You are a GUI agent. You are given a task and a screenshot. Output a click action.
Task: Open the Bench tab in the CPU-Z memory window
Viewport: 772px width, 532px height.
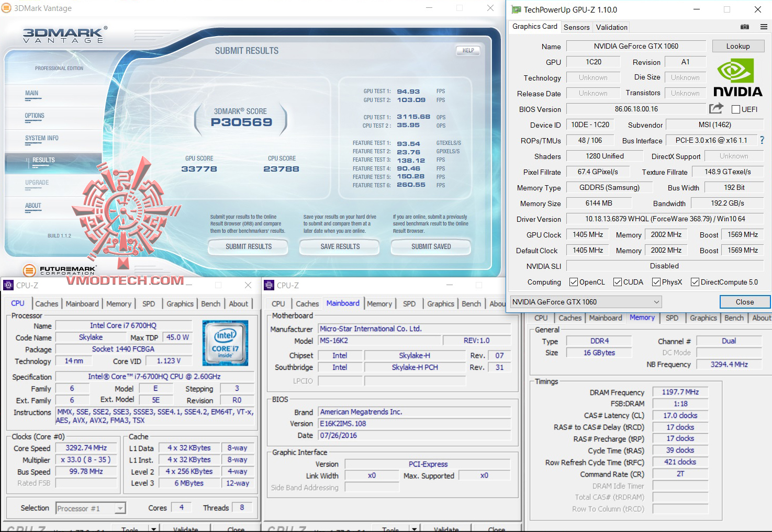[x=734, y=318]
